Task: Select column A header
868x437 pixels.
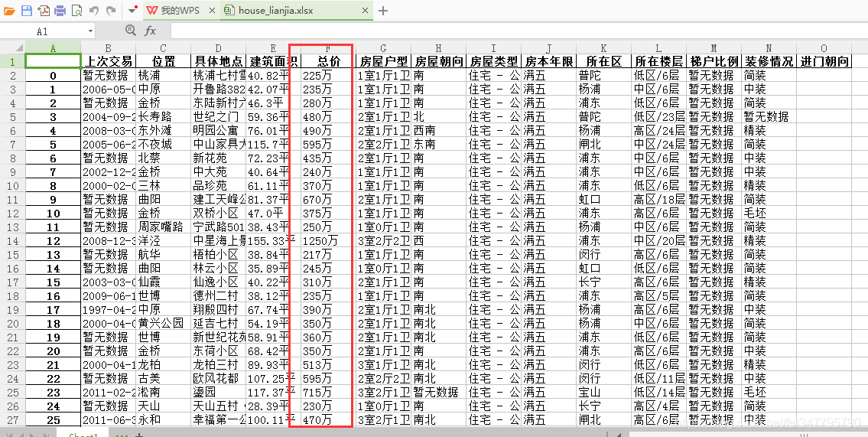Action: coord(53,47)
